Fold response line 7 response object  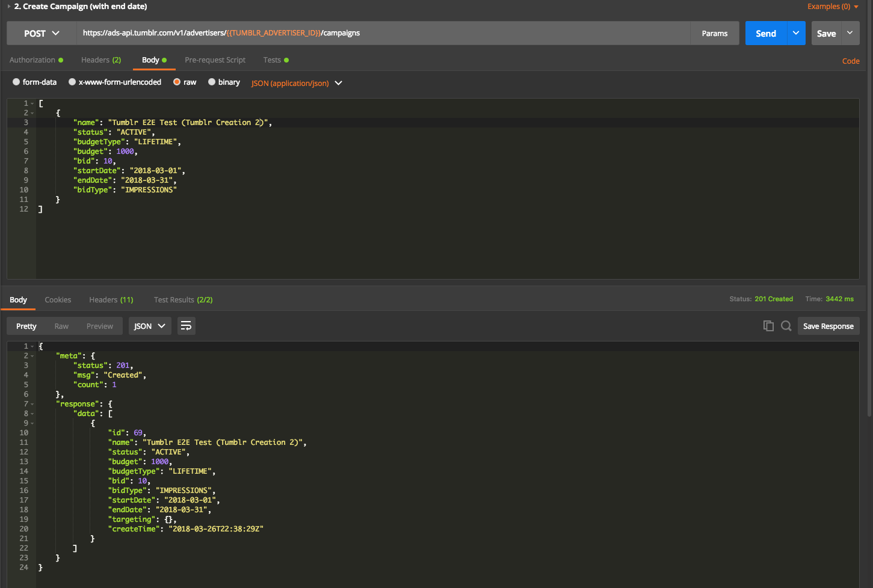pyautogui.click(x=32, y=404)
